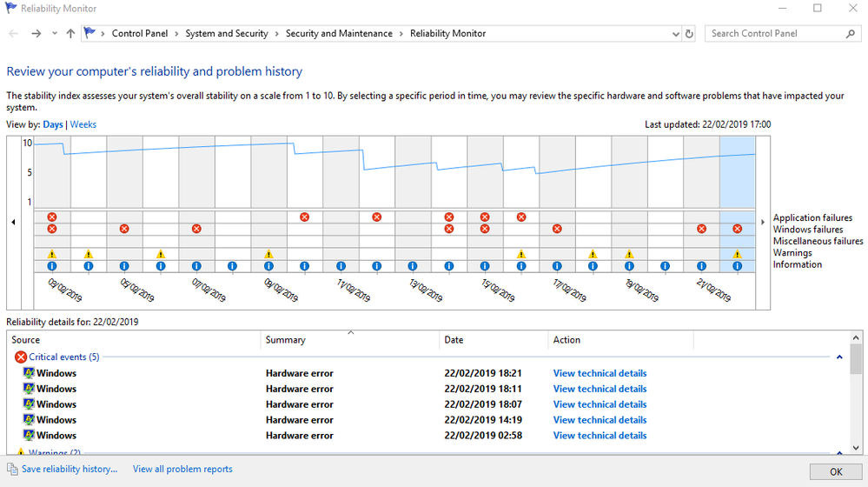View technical details for the 14:19 error

(600, 419)
